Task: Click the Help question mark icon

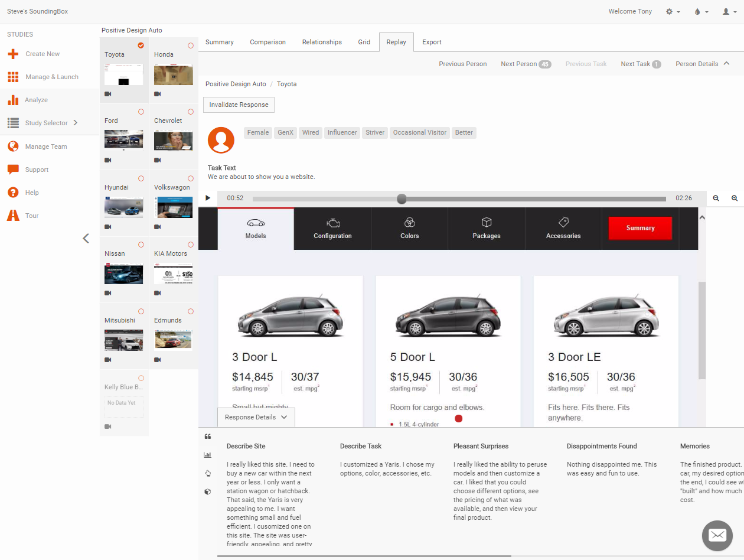Action: pos(13,193)
